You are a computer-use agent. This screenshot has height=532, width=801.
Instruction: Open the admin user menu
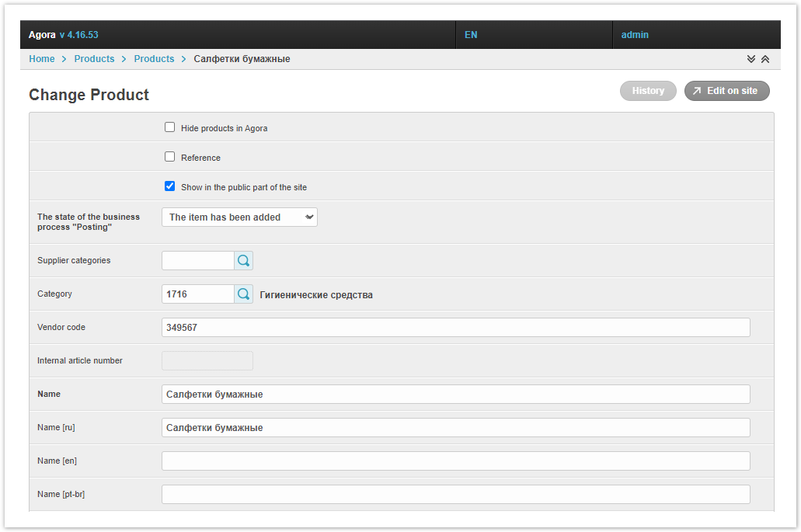635,35
